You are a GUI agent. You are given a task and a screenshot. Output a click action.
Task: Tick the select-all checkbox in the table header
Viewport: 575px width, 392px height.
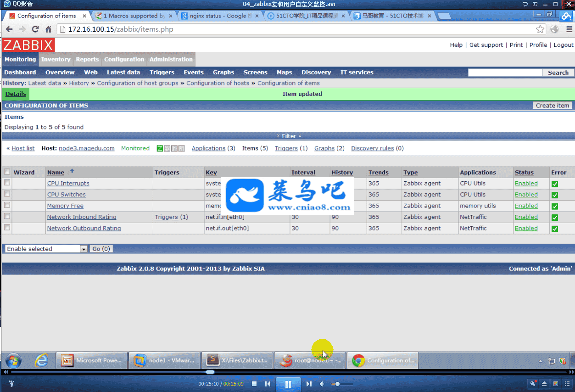[7, 172]
